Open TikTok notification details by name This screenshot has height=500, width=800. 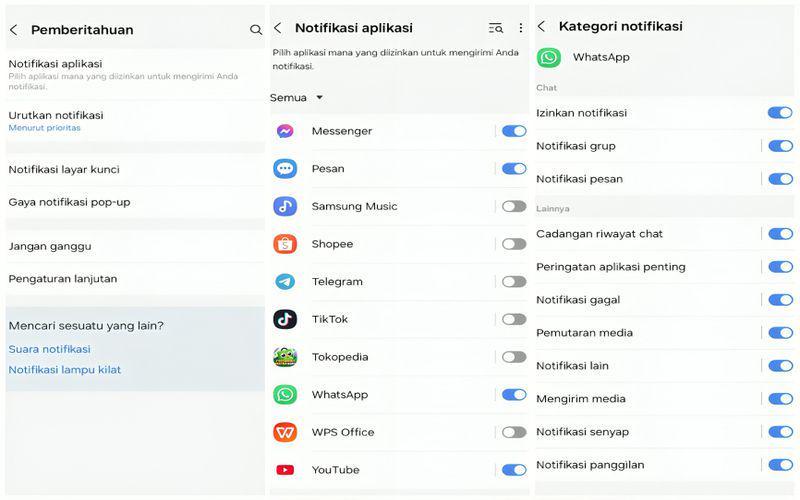pyautogui.click(x=330, y=319)
